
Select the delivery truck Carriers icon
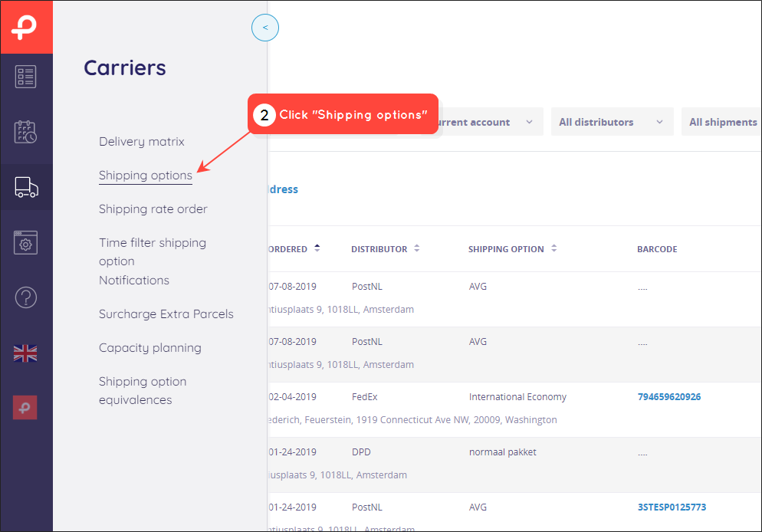(26, 187)
